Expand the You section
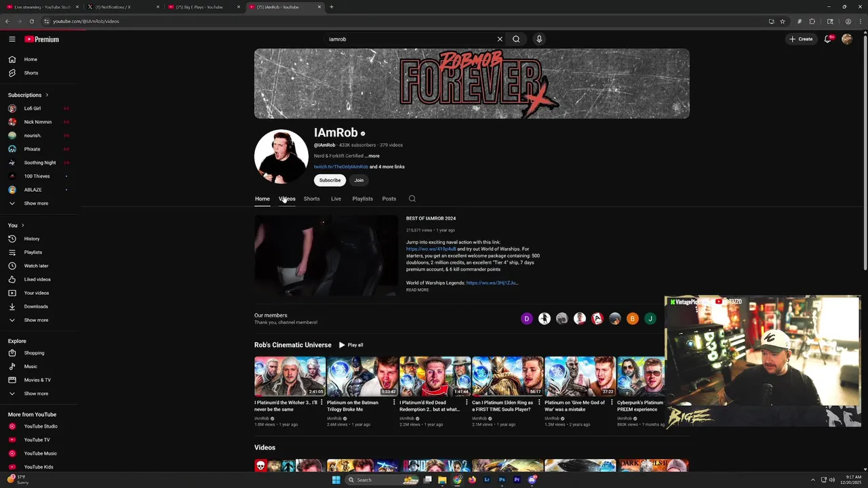 coord(16,225)
